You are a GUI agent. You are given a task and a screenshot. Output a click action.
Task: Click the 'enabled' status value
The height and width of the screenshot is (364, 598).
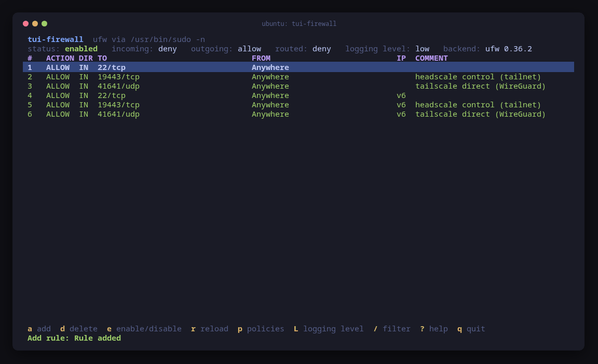coord(81,49)
